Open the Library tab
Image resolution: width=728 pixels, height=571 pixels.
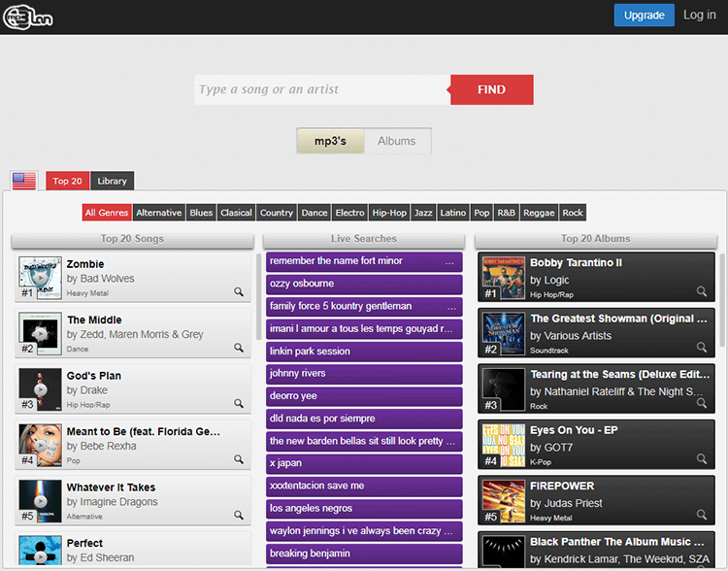point(112,181)
